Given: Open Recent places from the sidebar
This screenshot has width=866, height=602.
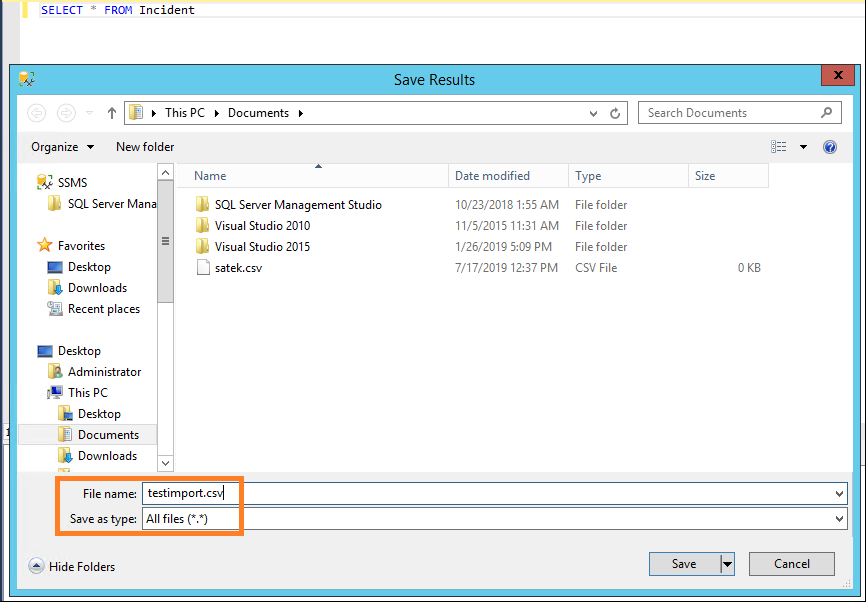Looking at the screenshot, I should pyautogui.click(x=103, y=308).
